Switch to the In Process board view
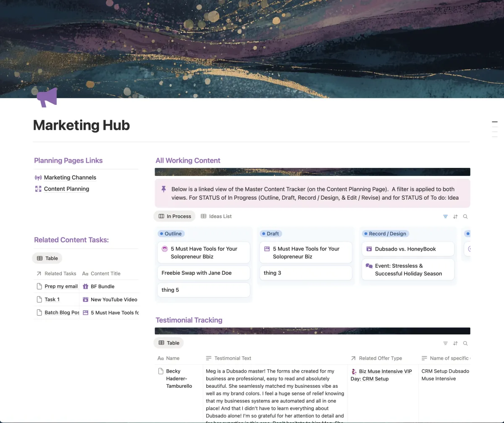The height and width of the screenshot is (423, 504). click(174, 216)
